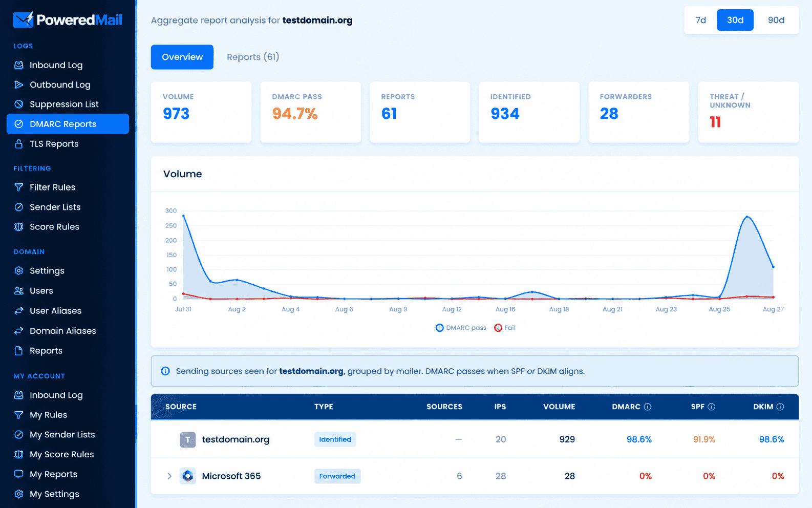Click the domain Reports document icon

[19, 351]
